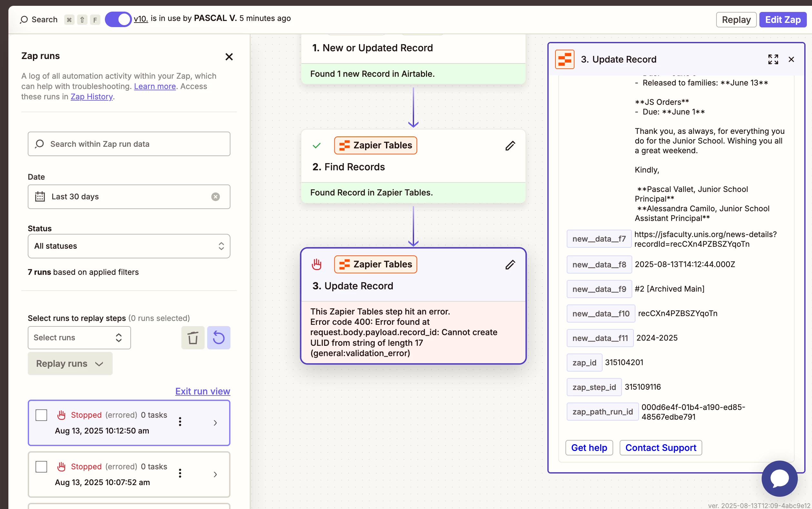Click Zapier Tables badge on Find Records step

[x=376, y=145]
